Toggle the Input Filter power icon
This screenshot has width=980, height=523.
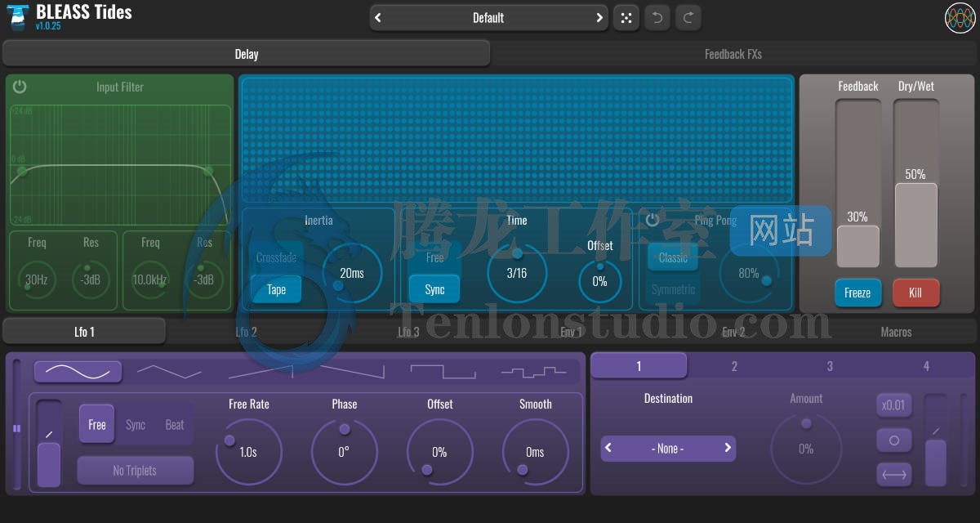tap(20, 87)
